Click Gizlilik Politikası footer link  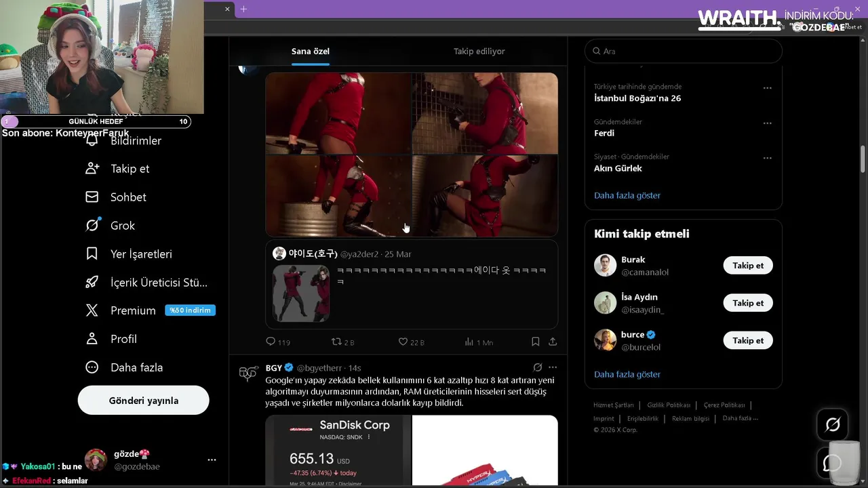point(669,405)
